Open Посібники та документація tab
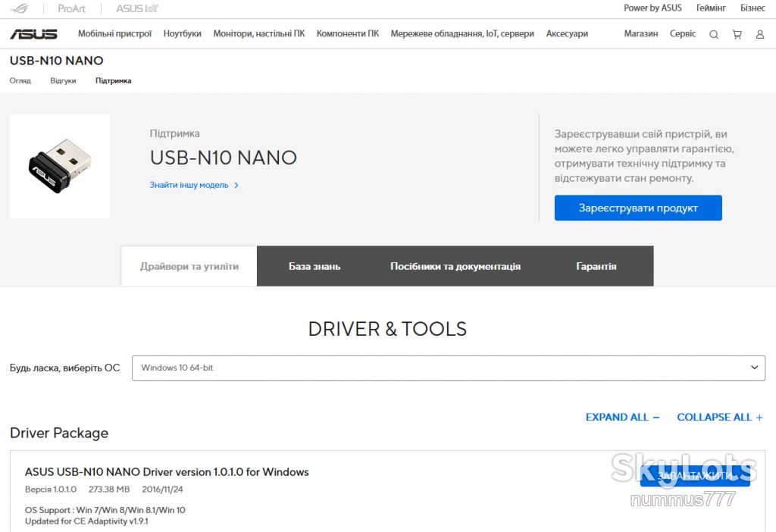The height and width of the screenshot is (532, 776). tap(455, 266)
